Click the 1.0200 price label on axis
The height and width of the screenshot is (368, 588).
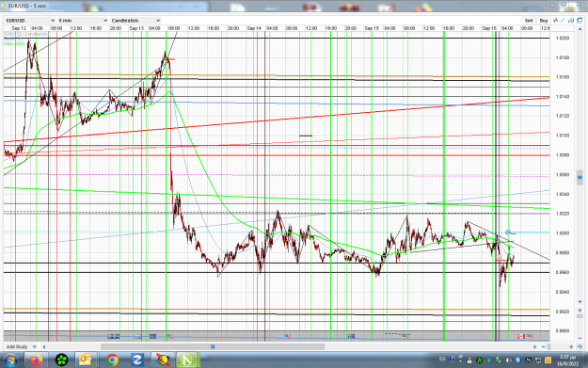pos(563,38)
